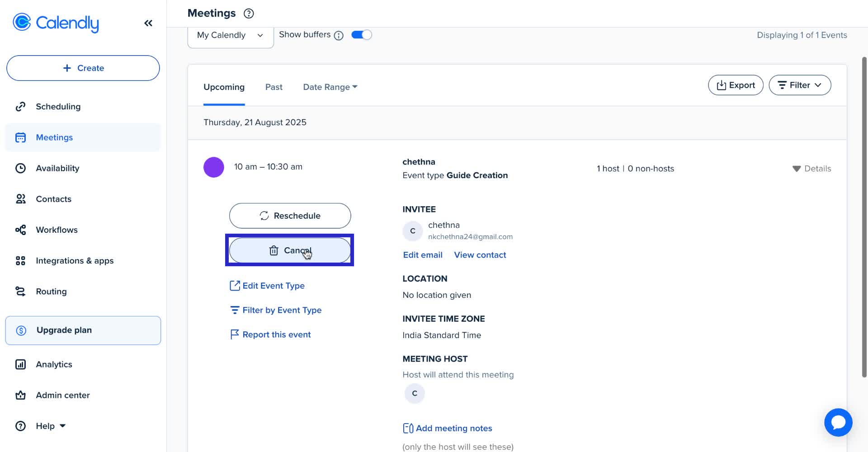Click the Reschedule button
The height and width of the screenshot is (452, 868).
click(290, 216)
